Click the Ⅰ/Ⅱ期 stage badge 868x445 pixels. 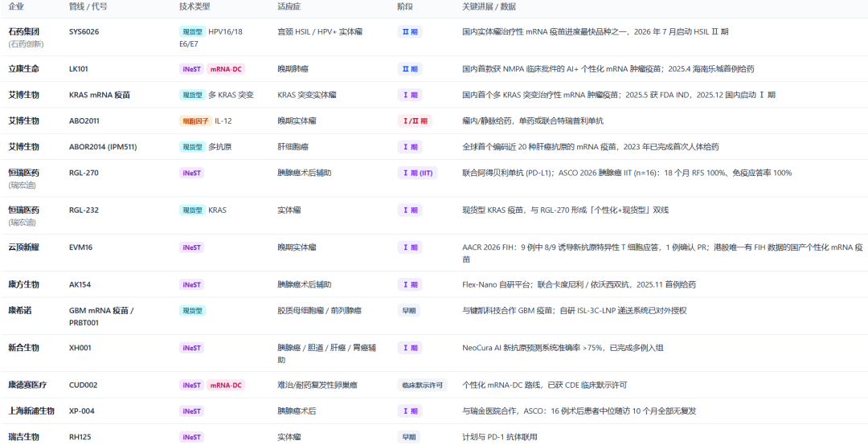pos(415,120)
